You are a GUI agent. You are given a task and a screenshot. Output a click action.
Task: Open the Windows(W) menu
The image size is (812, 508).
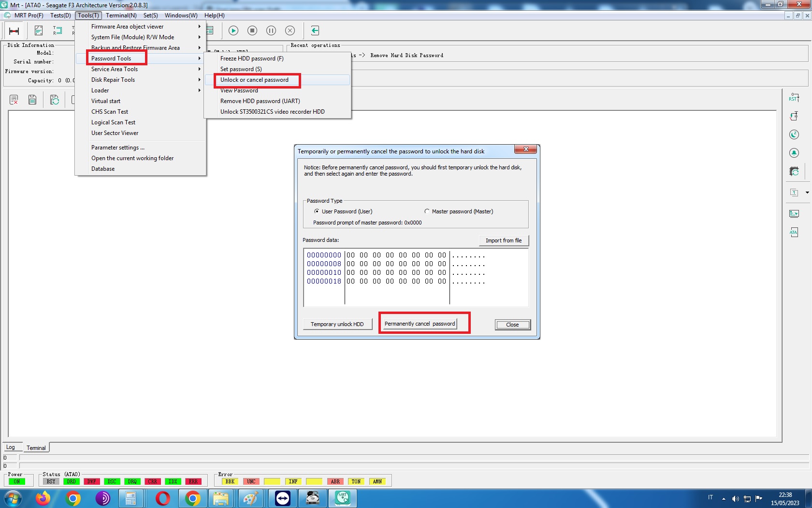(181, 15)
